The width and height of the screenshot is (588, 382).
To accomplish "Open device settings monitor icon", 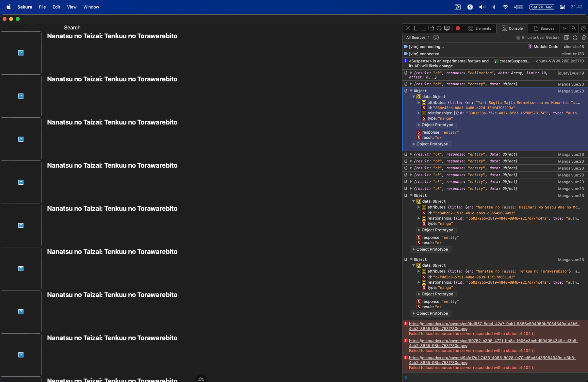I will (x=447, y=28).
